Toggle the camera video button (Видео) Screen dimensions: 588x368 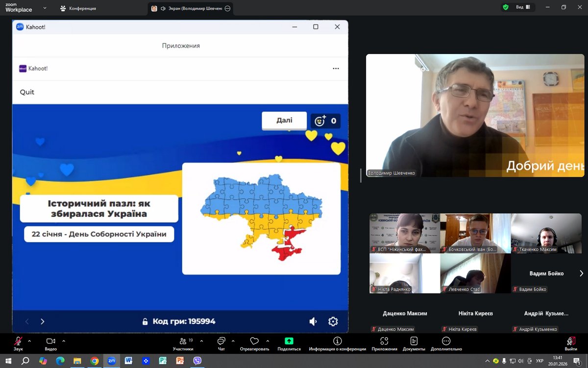tap(50, 342)
